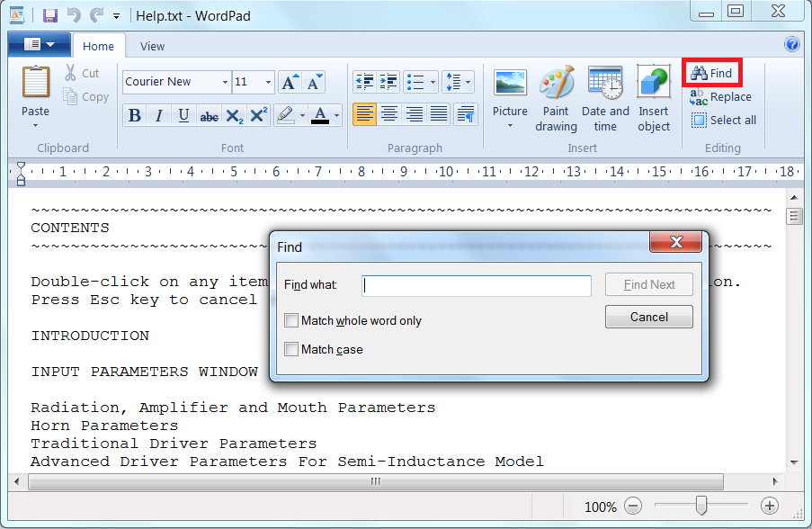Image resolution: width=812 pixels, height=529 pixels.
Task: Insert a Paint drawing
Action: [x=557, y=98]
